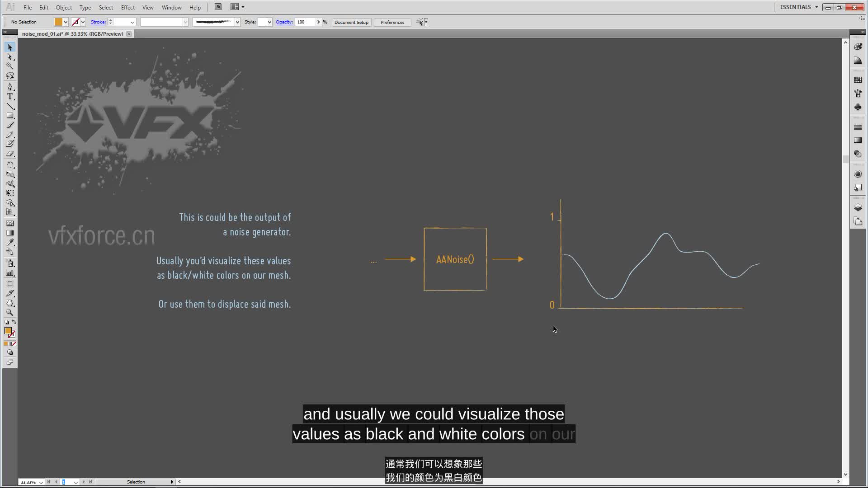This screenshot has width=868, height=488.
Task: Open the Transparency panel icon
Action: click(x=858, y=154)
